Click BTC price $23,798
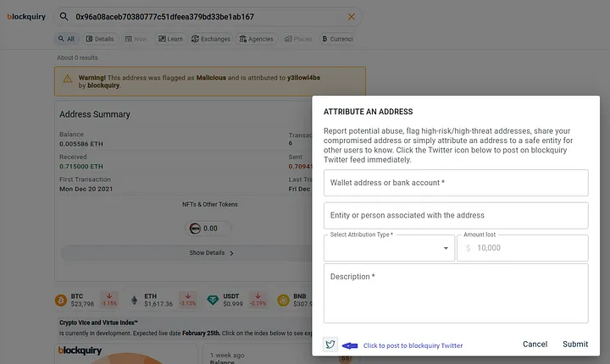Viewport: 610px width, 364px height. (82, 304)
